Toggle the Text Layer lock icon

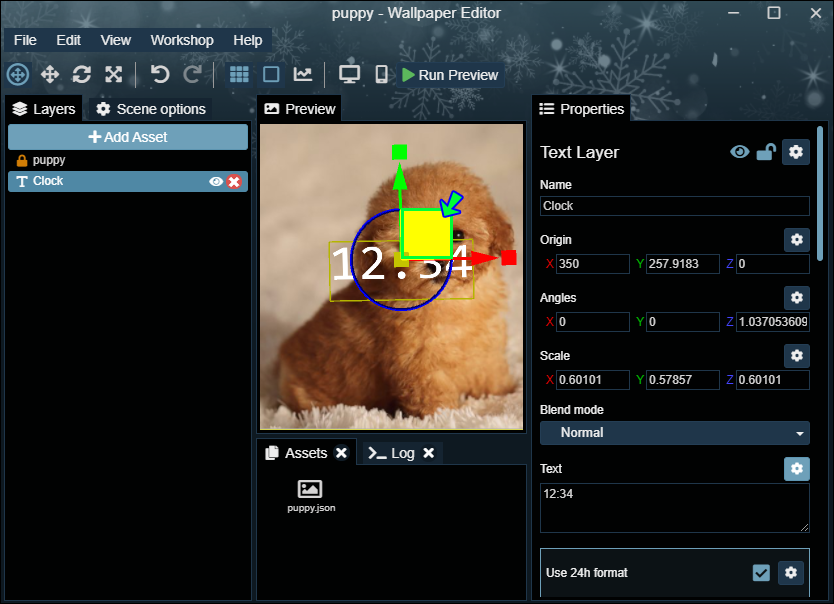coord(766,152)
